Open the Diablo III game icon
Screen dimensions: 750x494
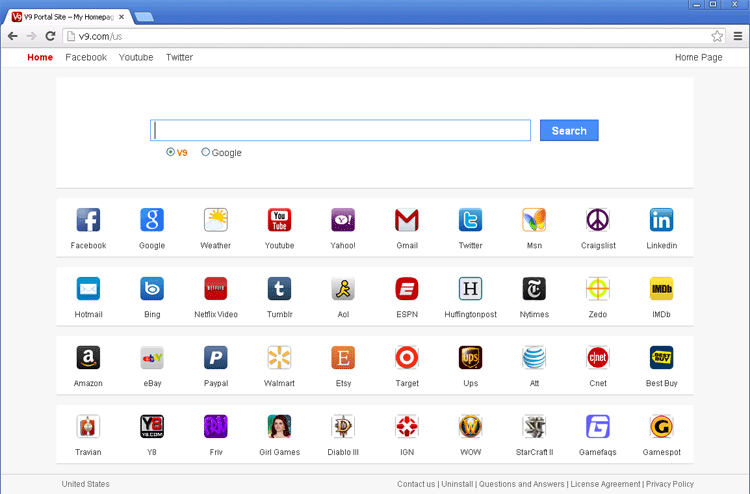coord(343,427)
